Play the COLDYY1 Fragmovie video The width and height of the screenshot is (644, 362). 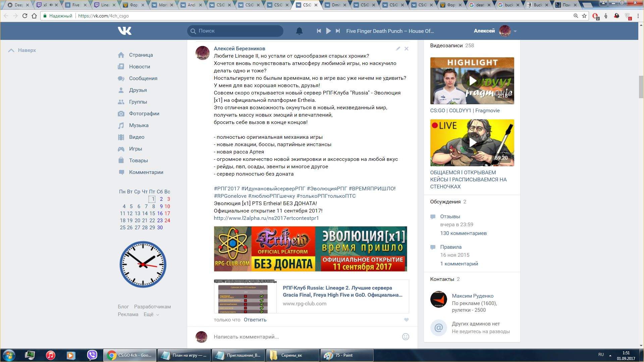tap(472, 81)
